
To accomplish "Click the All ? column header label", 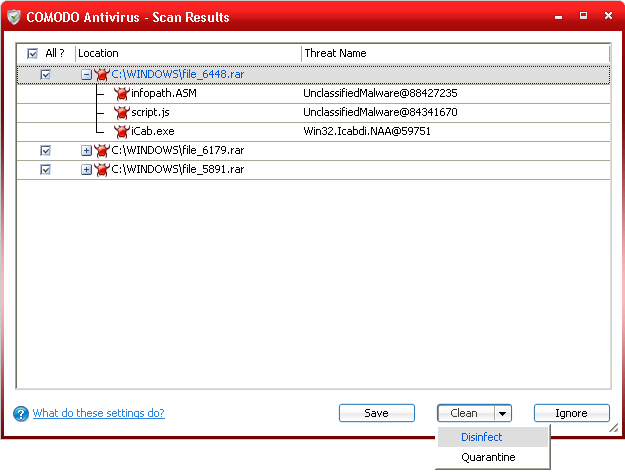I will pyautogui.click(x=55, y=53).
